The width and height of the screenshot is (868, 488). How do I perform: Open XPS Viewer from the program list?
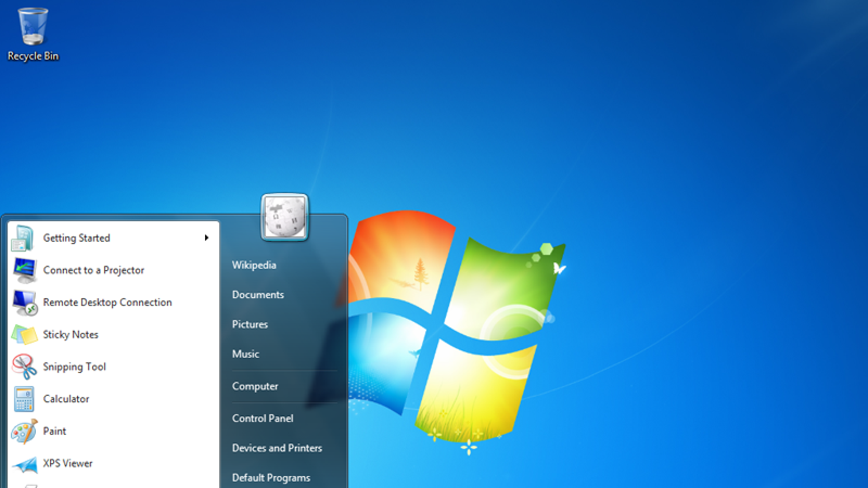click(113, 464)
